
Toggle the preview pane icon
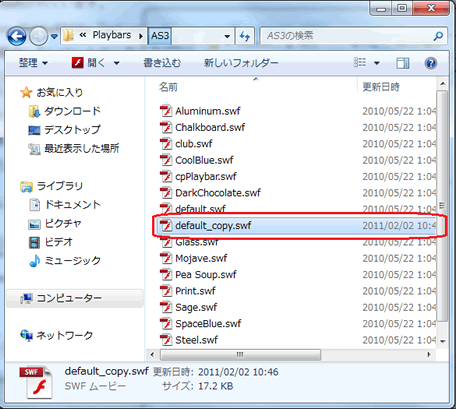click(403, 63)
